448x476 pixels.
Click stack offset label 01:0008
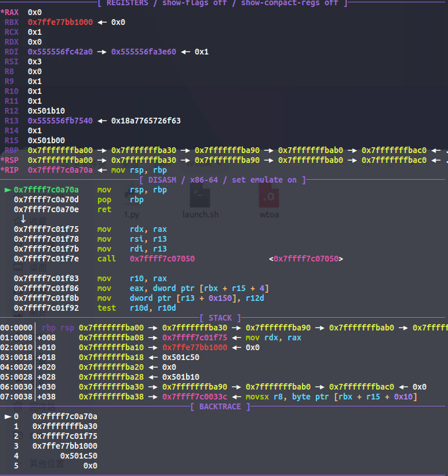(x=16, y=338)
